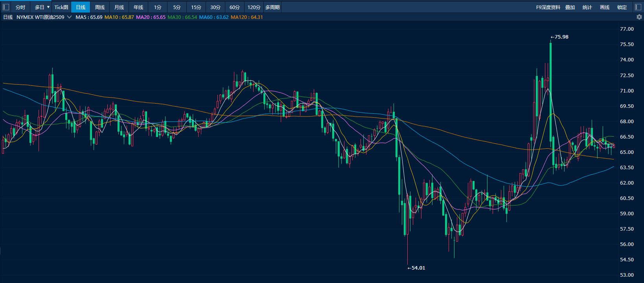Click the 54.01 low price marker

pyautogui.click(x=416, y=268)
